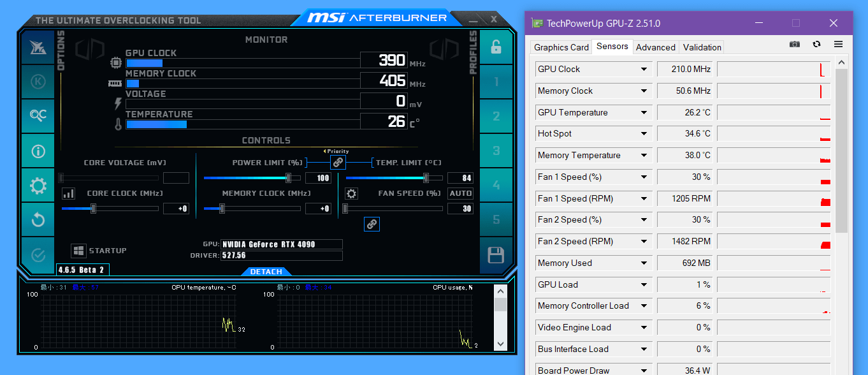Click the MSI dragon logo icon in Afterburner sidebar
Screen dimensions: 868x375
point(38,47)
